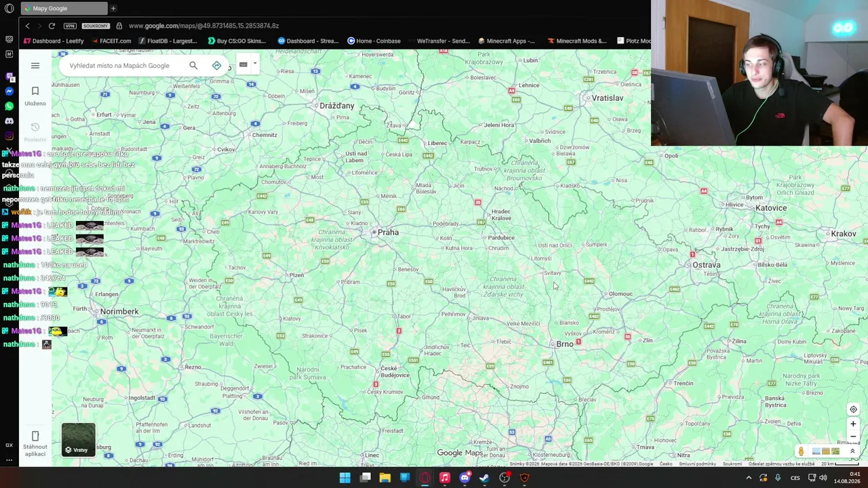This screenshot has height=488, width=868.
Task: Click the Česko footer link
Action: point(666,464)
